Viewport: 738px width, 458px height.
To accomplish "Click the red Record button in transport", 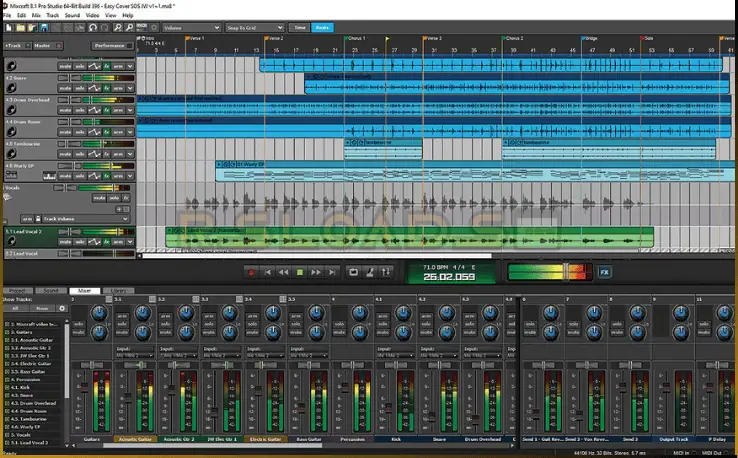I will coord(252,272).
